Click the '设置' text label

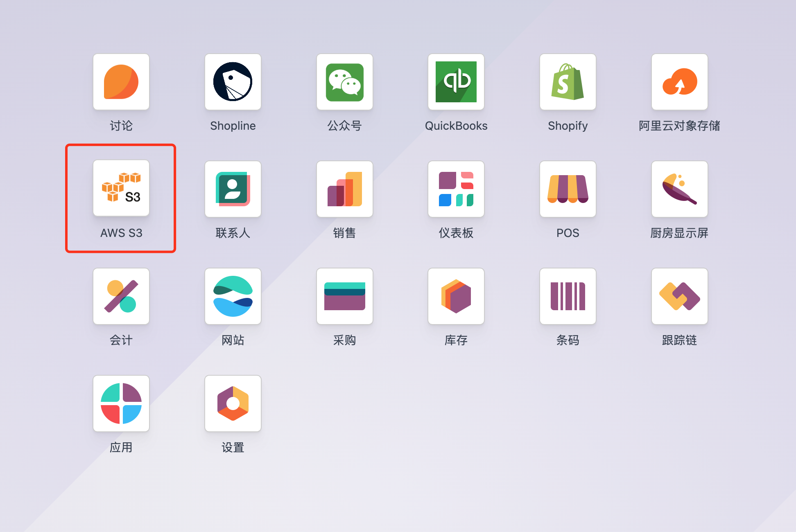coord(233,447)
